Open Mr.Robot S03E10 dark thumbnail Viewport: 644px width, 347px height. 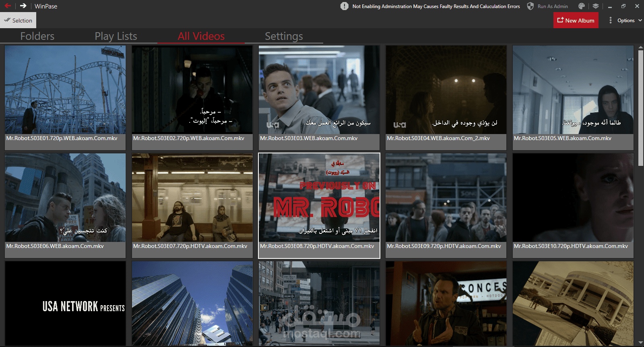click(x=573, y=198)
